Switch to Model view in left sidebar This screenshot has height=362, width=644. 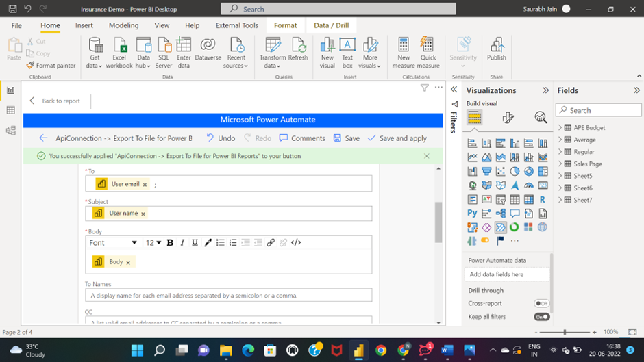(11, 130)
